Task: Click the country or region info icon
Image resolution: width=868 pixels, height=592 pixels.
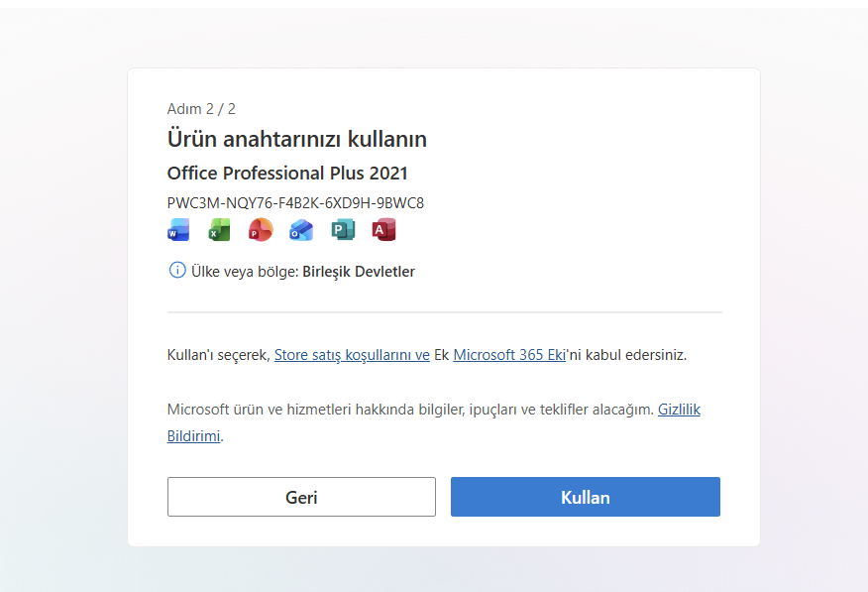Action: point(177,271)
